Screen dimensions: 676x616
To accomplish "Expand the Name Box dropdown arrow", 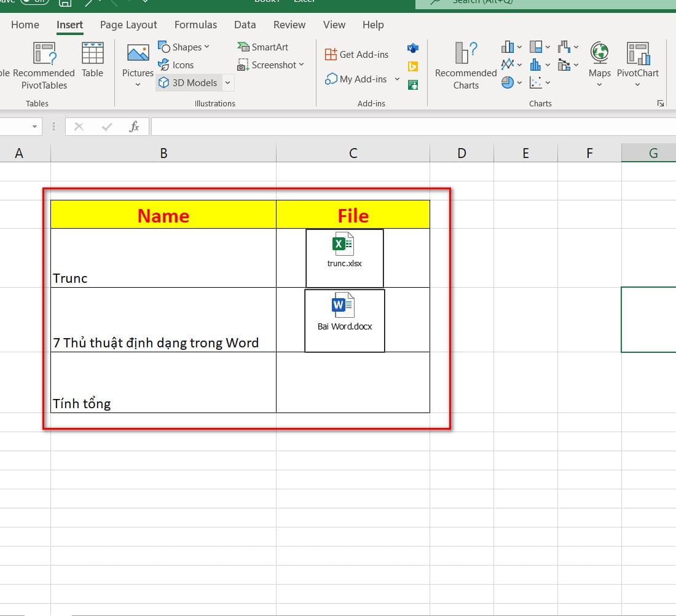I will pos(34,127).
